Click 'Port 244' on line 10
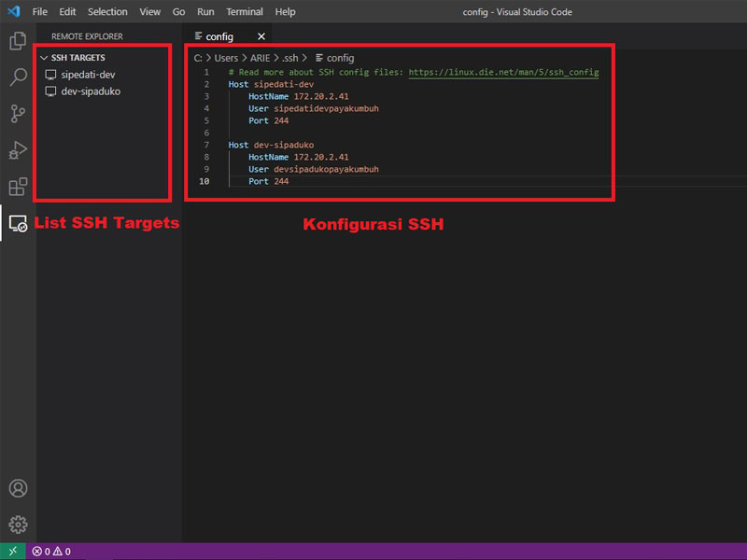 (x=268, y=181)
